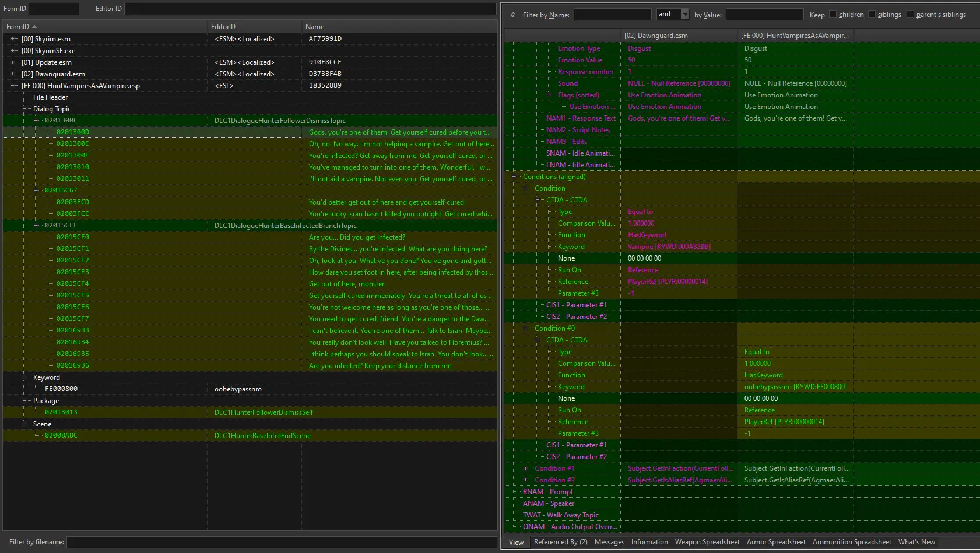This screenshot has height=553, width=980.
Task: Select the Emotion Type row
Action: point(742,48)
